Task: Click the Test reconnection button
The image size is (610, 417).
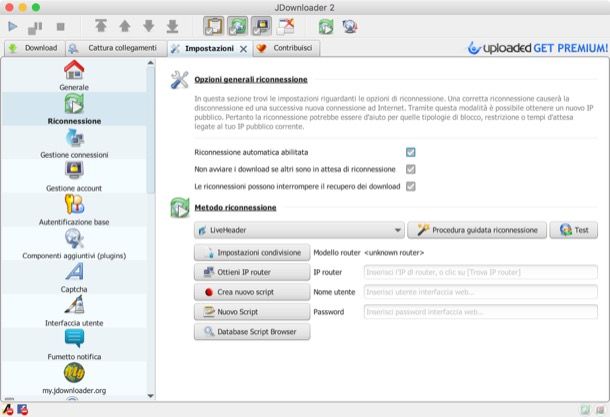Action: pos(574,230)
